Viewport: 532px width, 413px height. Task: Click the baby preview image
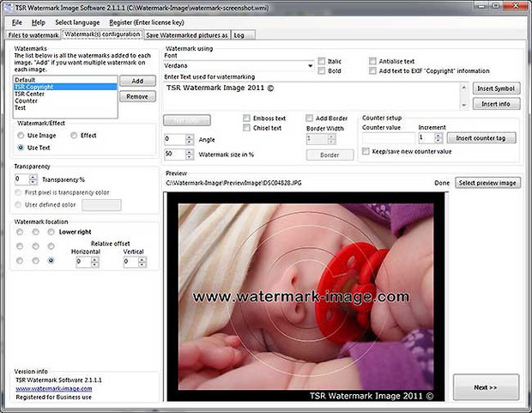[x=305, y=296]
